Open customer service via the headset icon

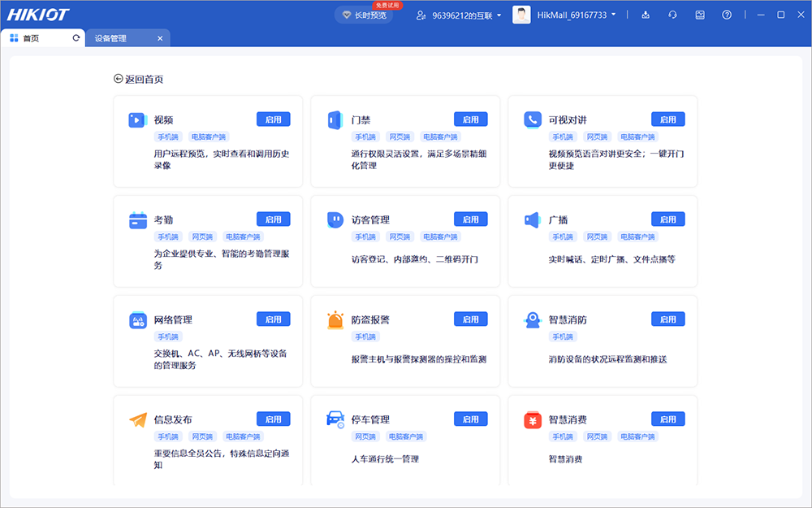(x=672, y=15)
